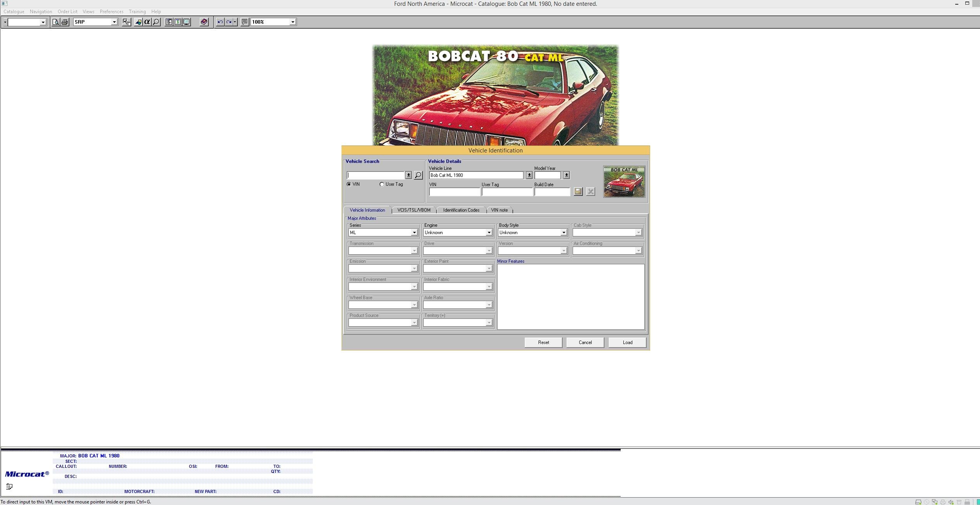The width and height of the screenshot is (980, 505).
Task: Click the delete vehicle X icon
Action: 590,192
